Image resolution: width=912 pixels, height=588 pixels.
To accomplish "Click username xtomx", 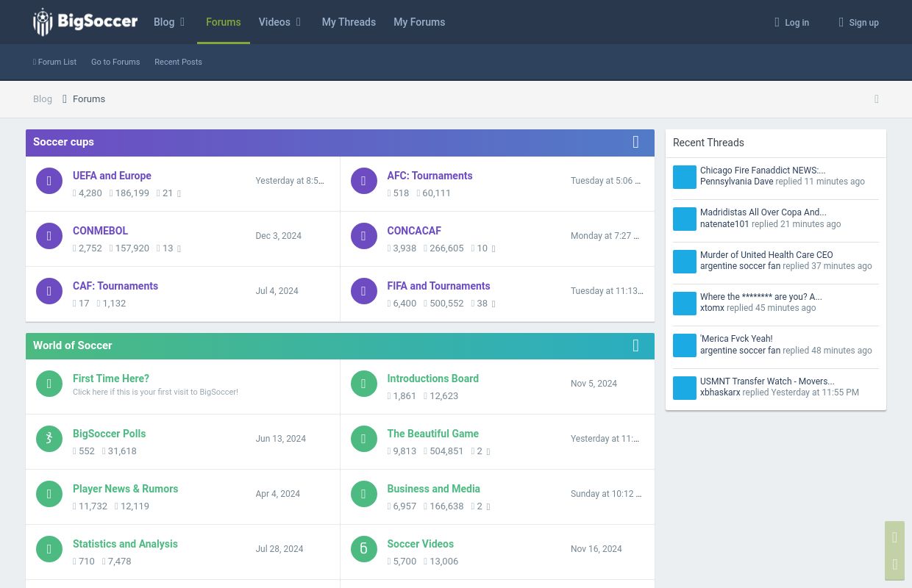I will pos(712,308).
